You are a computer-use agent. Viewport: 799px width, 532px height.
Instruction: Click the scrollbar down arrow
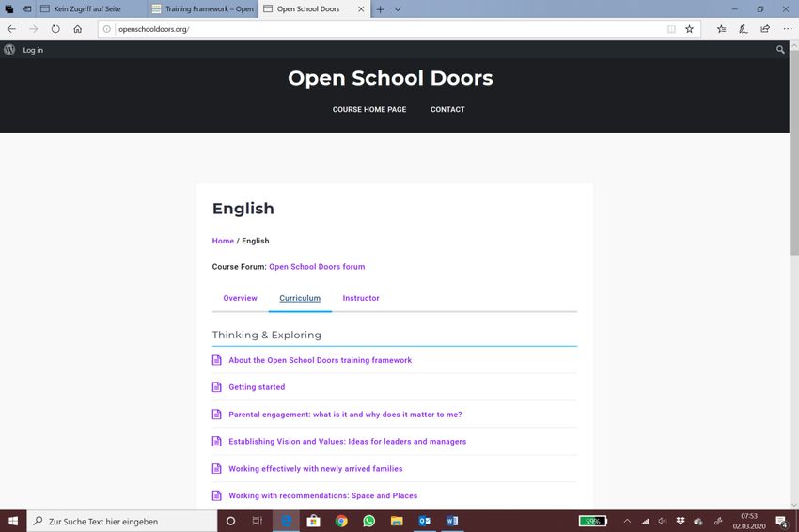pyautogui.click(x=794, y=505)
